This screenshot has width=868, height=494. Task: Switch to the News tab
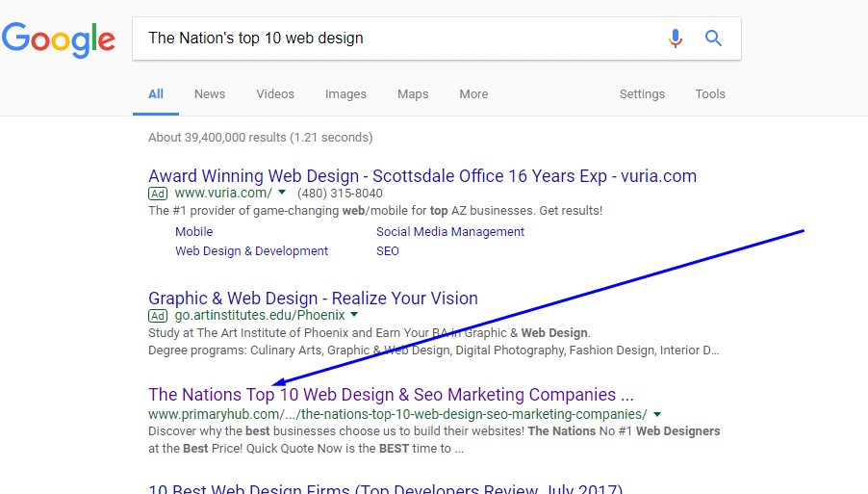click(209, 94)
